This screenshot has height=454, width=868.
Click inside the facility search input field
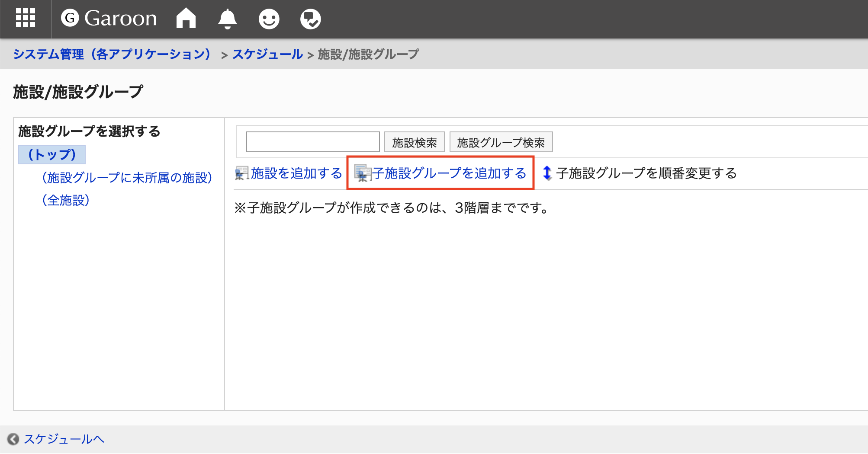[312, 142]
